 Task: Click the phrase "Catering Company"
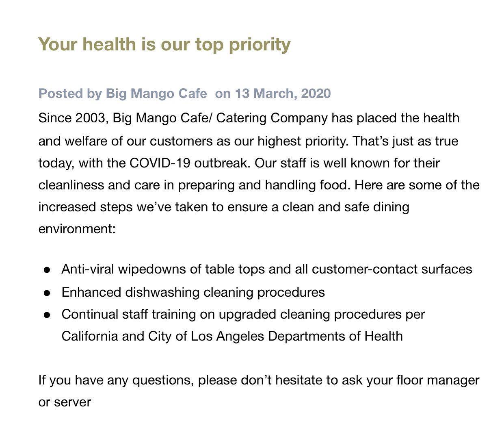(x=272, y=118)
